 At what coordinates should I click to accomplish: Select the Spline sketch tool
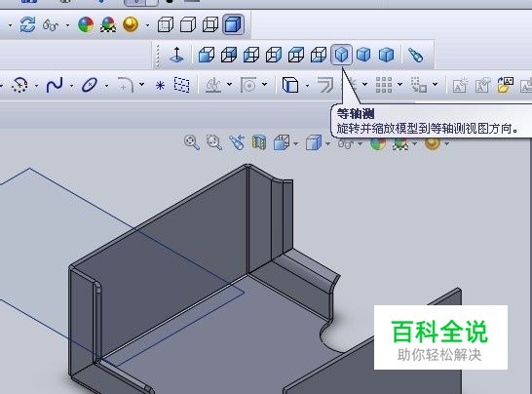[55, 85]
